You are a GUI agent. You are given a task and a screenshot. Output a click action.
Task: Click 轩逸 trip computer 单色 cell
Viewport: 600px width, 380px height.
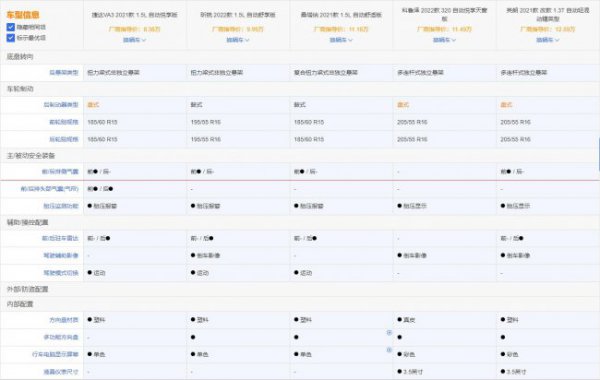200,354
